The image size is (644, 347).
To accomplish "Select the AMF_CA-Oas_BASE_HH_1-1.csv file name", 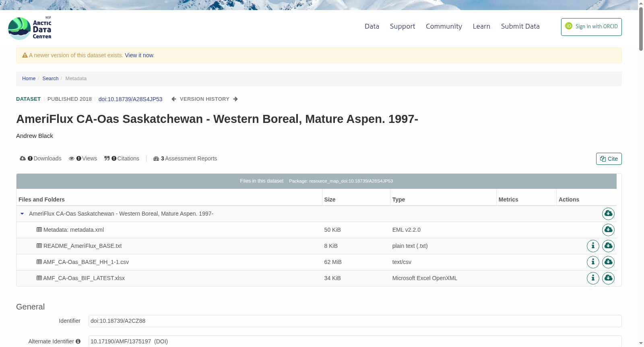I will [86, 262].
